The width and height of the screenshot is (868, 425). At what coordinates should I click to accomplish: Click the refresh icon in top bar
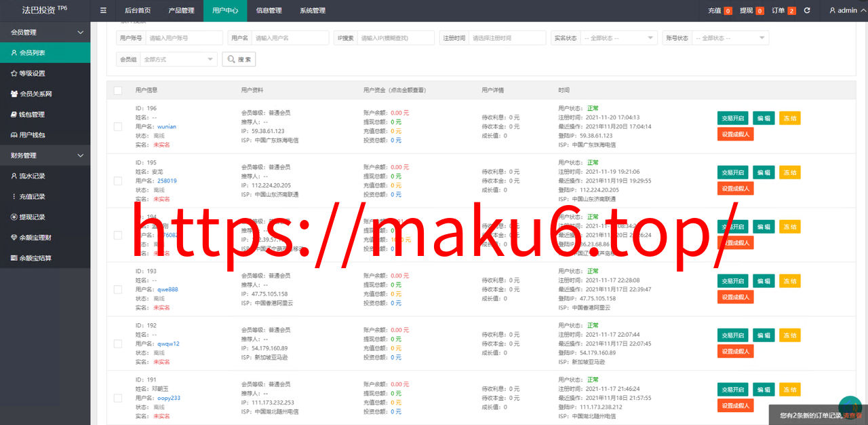click(x=807, y=10)
